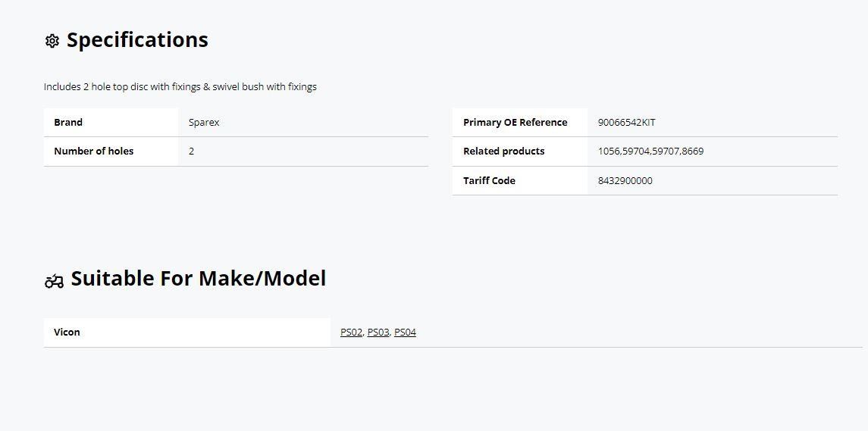Click the description text about top disc fixings

(180, 87)
